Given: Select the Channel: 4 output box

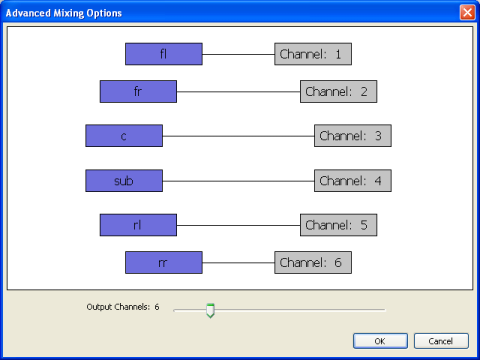Looking at the screenshot, I should point(353,181).
